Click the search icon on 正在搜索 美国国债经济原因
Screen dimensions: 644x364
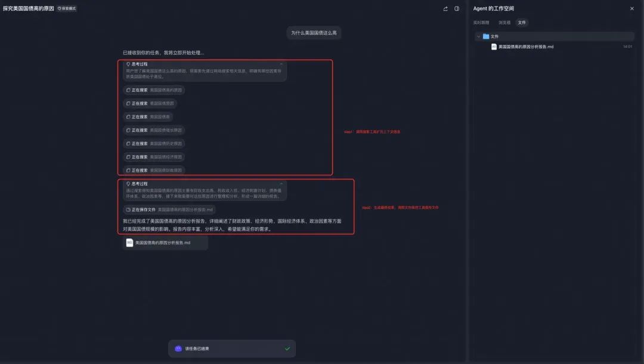coord(129,156)
